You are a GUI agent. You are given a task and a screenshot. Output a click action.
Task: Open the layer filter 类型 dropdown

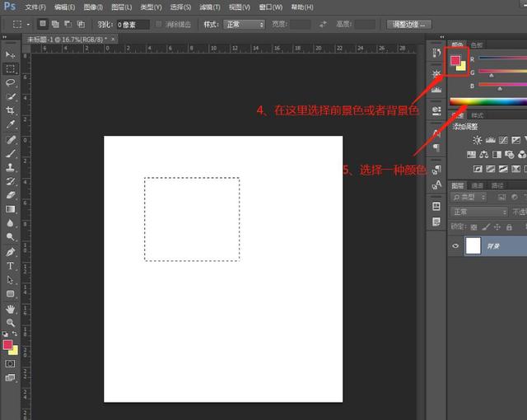pos(469,197)
